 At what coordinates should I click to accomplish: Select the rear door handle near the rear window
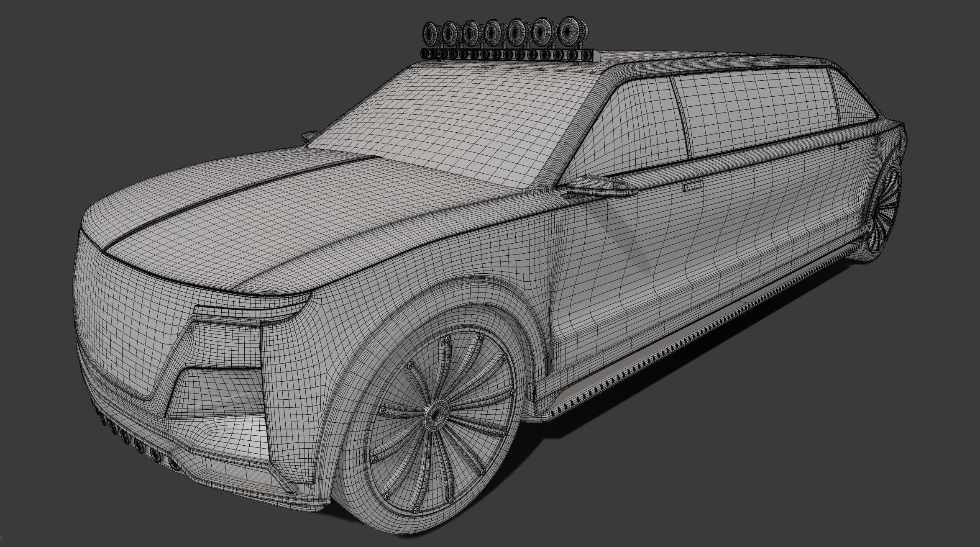tap(843, 146)
